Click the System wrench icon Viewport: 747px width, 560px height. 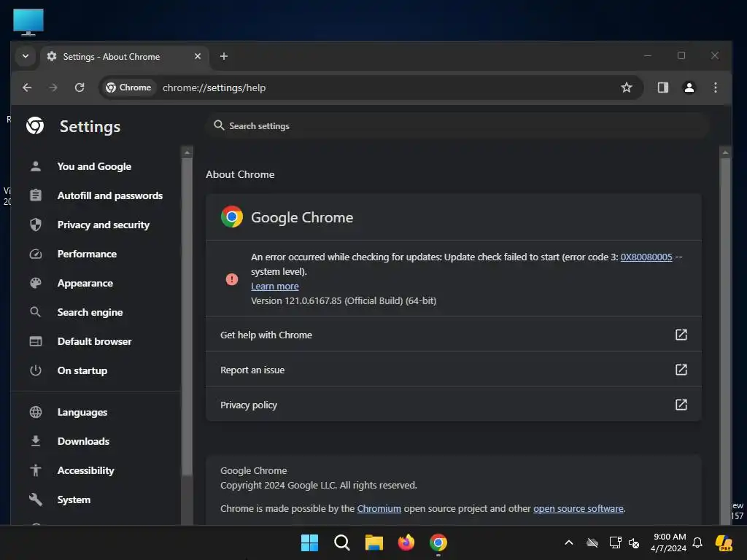36,499
